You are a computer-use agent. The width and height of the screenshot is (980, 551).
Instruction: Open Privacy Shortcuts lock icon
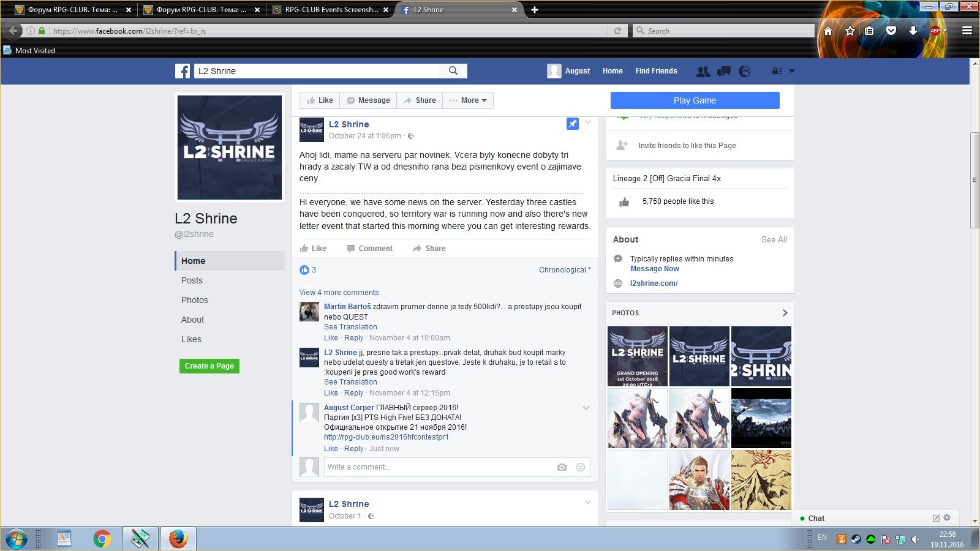tap(777, 71)
